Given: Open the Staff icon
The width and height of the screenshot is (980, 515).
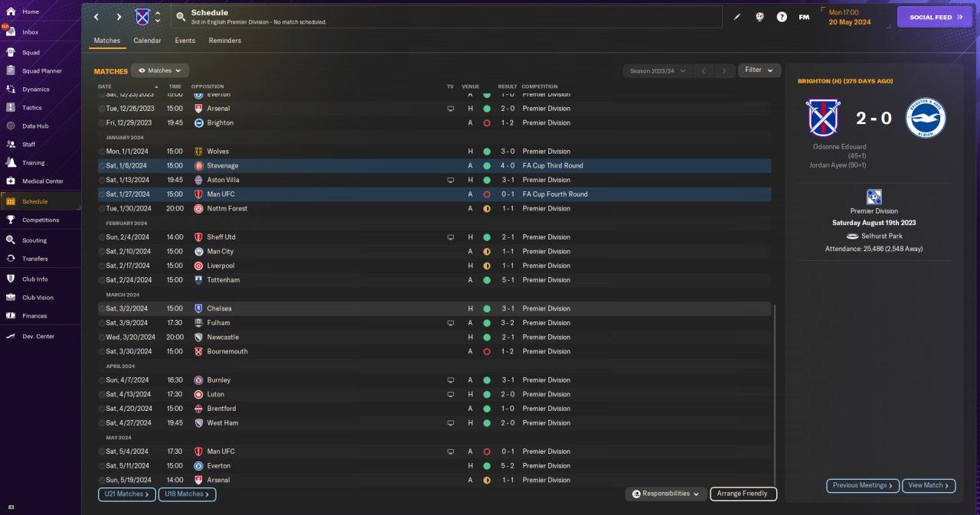Looking at the screenshot, I should coord(11,145).
